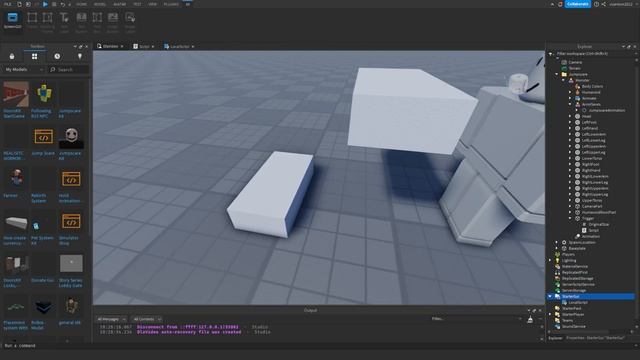Screen dimensions: 640x360
Task: Select LowerTorso part in Explorer
Action: pyautogui.click(x=591, y=158)
